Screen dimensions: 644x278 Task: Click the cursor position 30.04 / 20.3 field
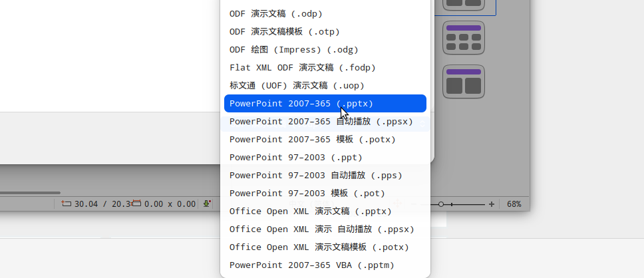coord(96,204)
